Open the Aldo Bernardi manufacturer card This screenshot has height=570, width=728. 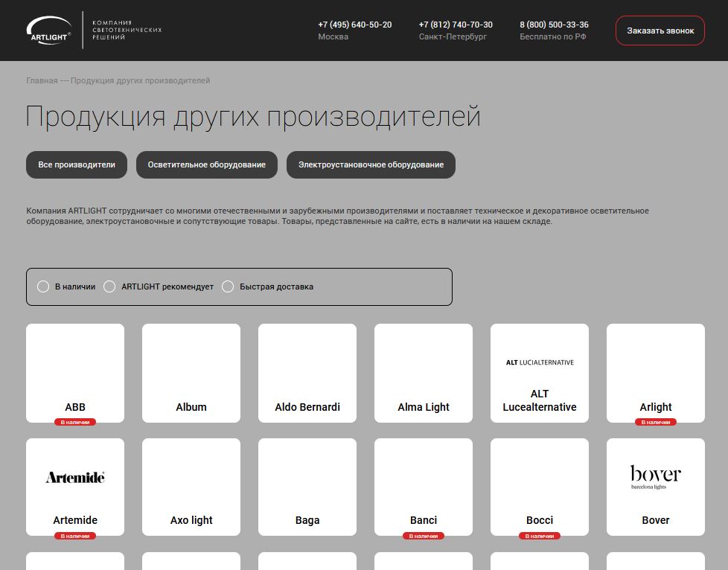point(307,374)
